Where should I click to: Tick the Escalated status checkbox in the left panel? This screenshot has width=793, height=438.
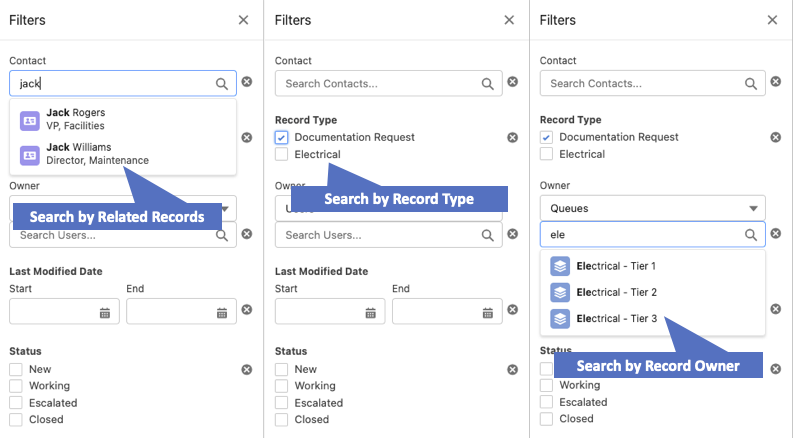(16, 403)
